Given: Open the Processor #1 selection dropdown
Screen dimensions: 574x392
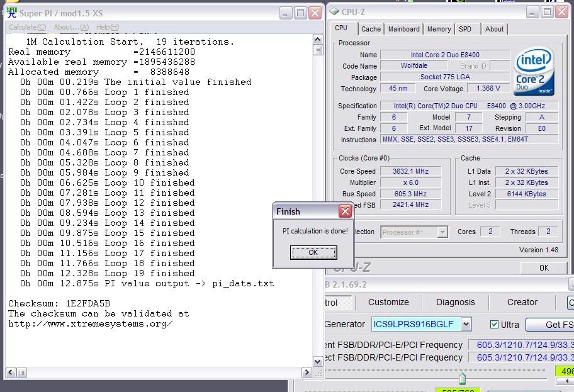Looking at the screenshot, I should coord(442,232).
